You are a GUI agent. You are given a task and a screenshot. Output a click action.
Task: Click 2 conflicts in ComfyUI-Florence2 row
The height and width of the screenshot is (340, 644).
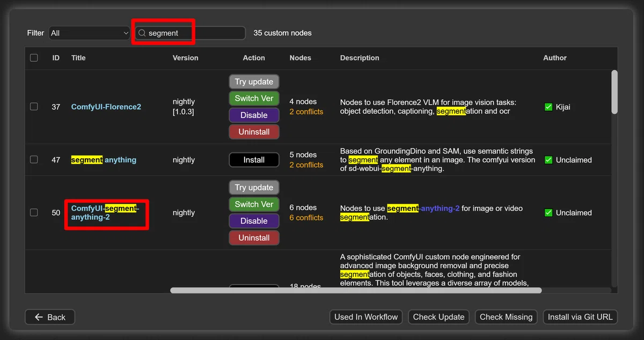point(306,112)
